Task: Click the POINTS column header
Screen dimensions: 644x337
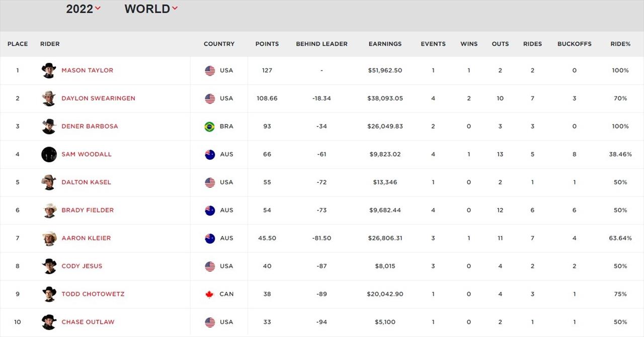Action: [267, 44]
